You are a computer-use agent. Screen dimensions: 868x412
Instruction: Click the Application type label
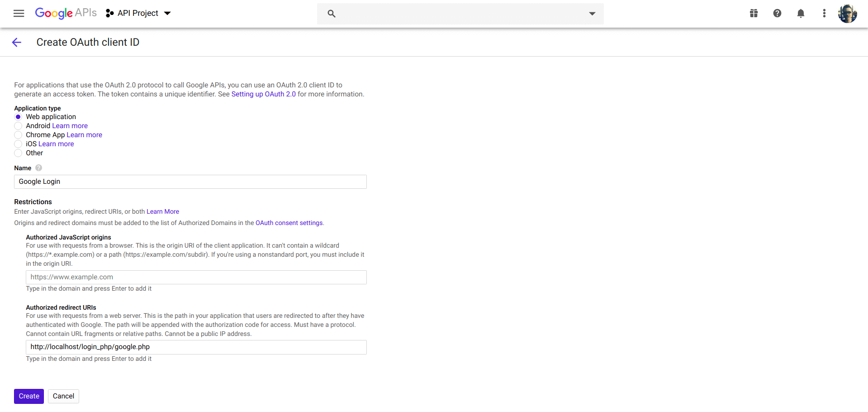click(38, 108)
